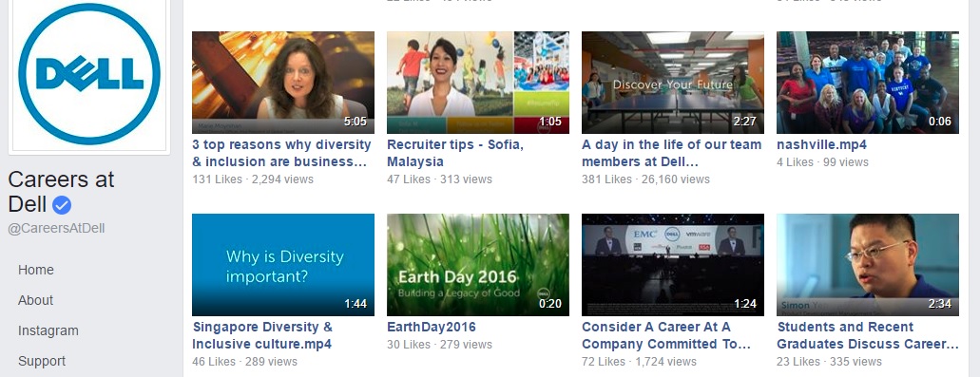Open the Instagram tab in sidebar

point(48,330)
